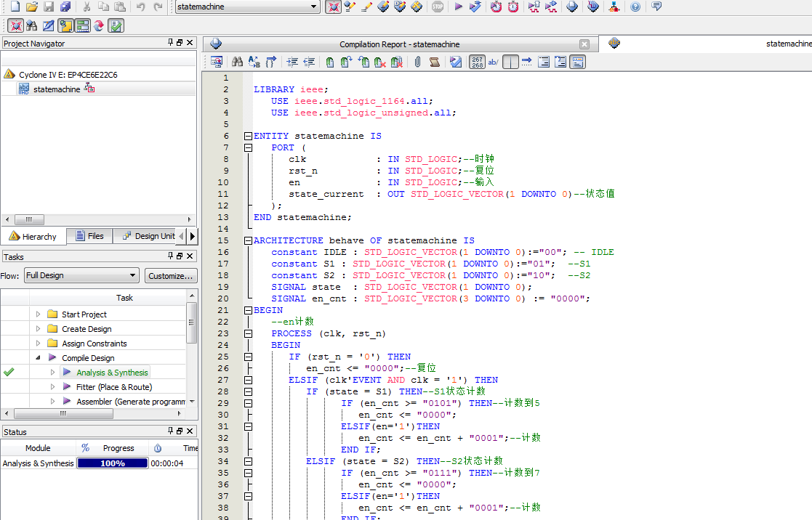This screenshot has height=520, width=812.
Task: Select the statemachine entity in Project Navigator
Action: pyautogui.click(x=57, y=89)
